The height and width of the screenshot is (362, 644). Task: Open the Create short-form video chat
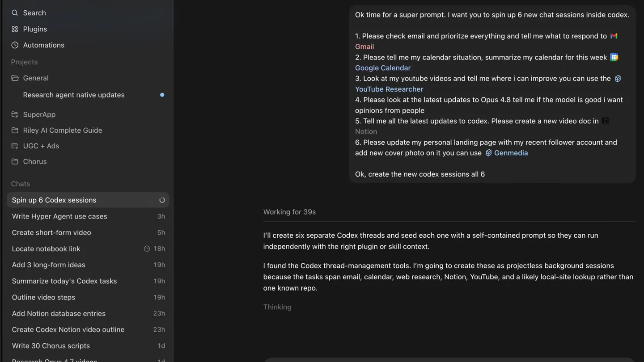[x=88, y=233]
